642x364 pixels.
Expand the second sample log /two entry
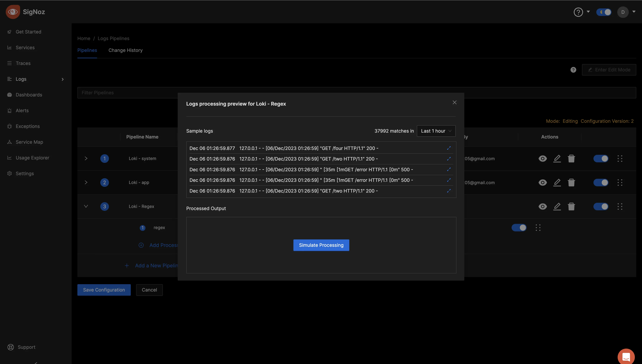449,159
